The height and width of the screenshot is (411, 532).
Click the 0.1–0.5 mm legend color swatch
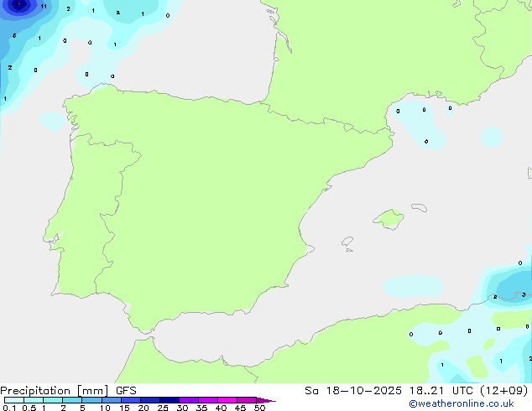[x=14, y=400]
